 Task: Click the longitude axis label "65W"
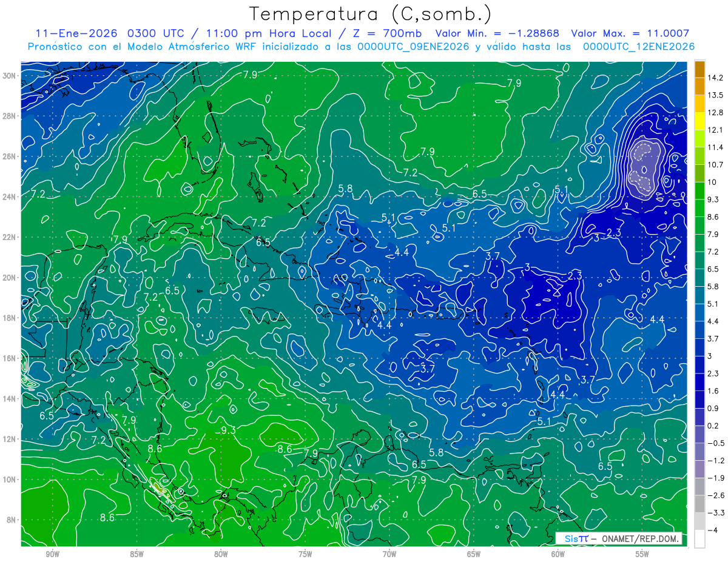coord(474,554)
